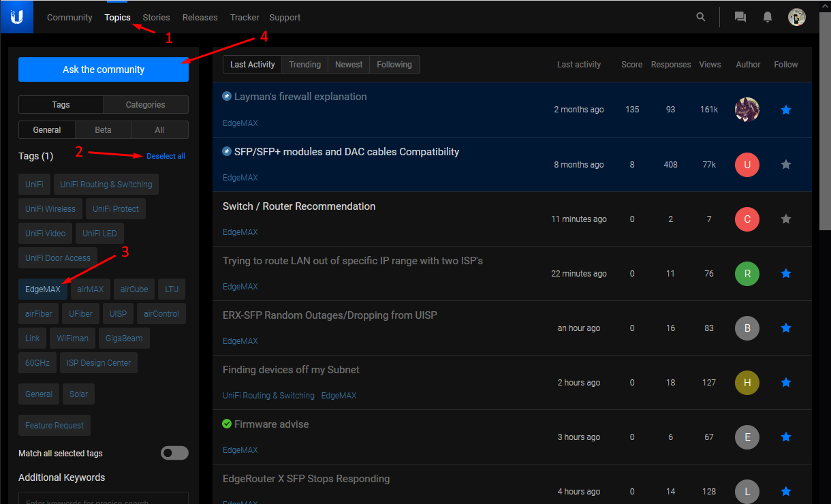Open ERX-SFP Random Outages topic
The image size is (831, 504).
(x=330, y=315)
